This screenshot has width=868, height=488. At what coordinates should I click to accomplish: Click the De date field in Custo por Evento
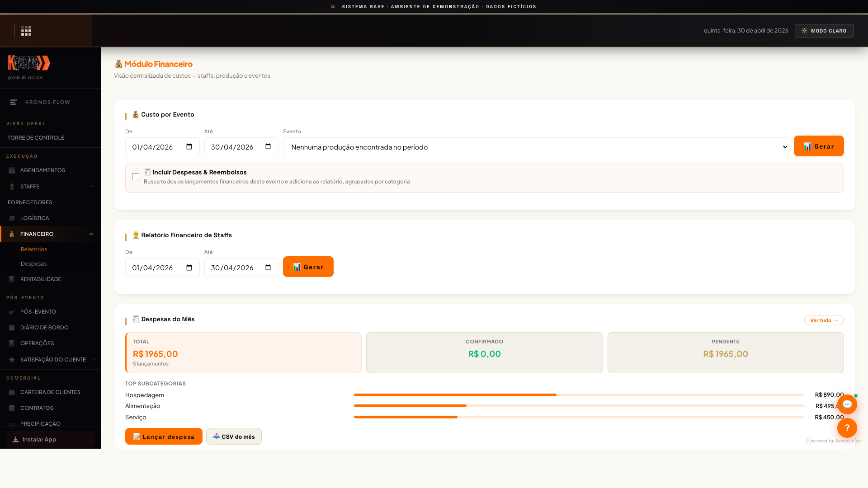162,147
